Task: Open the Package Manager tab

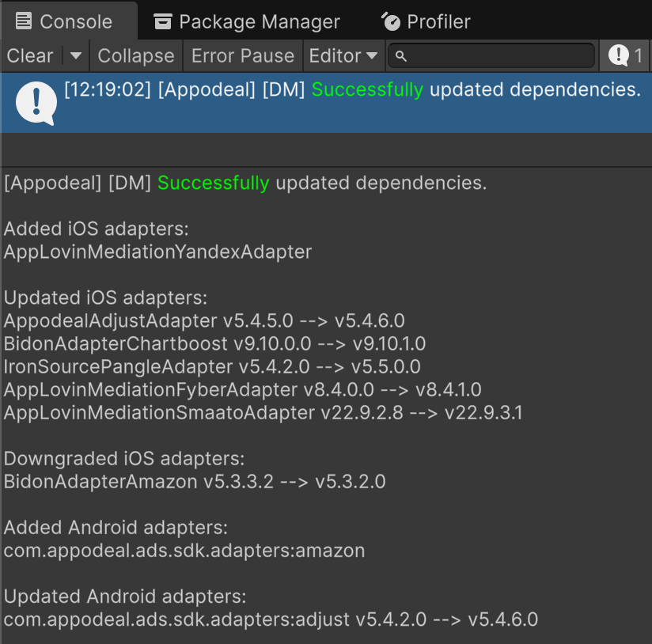Action: point(247,21)
